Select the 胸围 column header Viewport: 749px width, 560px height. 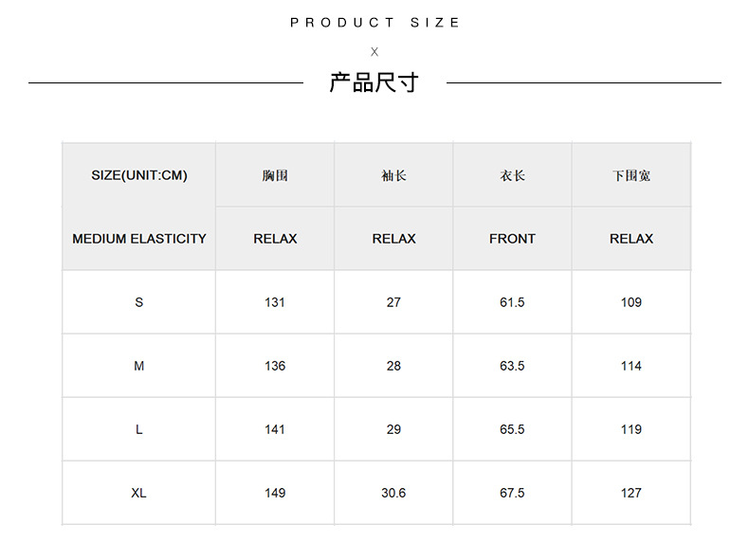click(x=275, y=175)
